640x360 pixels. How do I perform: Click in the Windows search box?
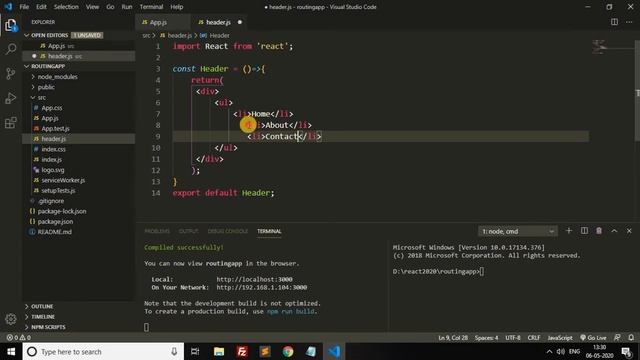[x=104, y=351]
